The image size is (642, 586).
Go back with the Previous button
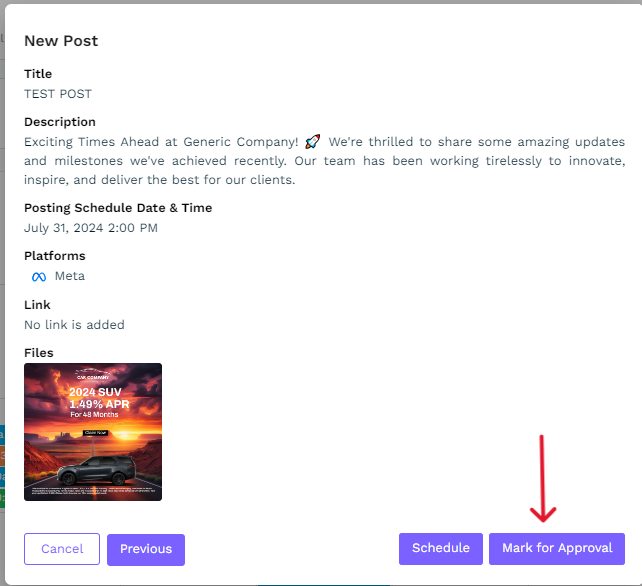[146, 549]
